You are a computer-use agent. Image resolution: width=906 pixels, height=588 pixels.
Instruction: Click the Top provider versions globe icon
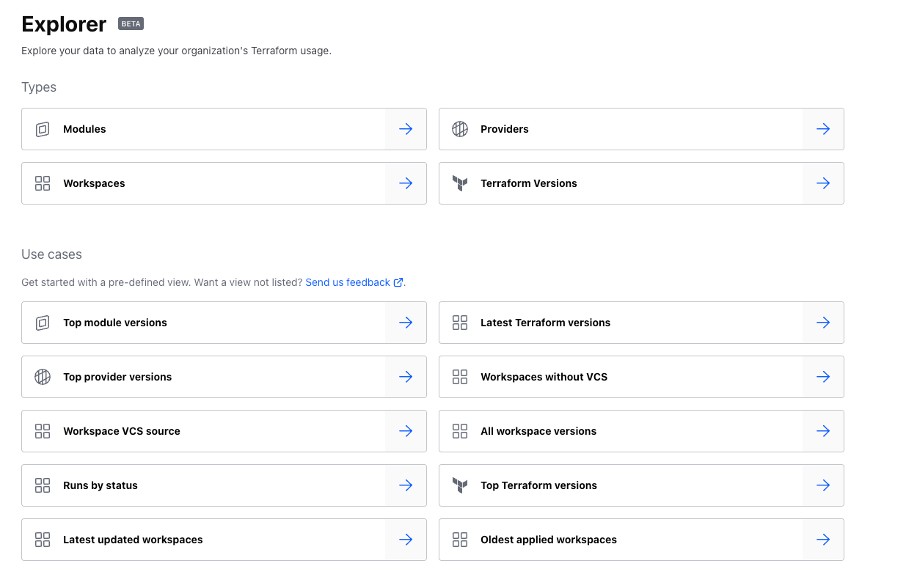pyautogui.click(x=43, y=377)
